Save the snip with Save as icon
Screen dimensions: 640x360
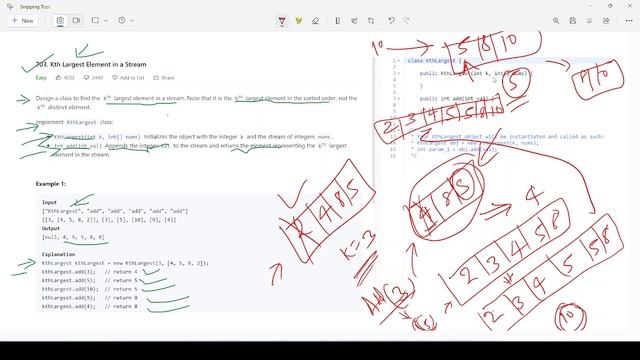(573, 21)
